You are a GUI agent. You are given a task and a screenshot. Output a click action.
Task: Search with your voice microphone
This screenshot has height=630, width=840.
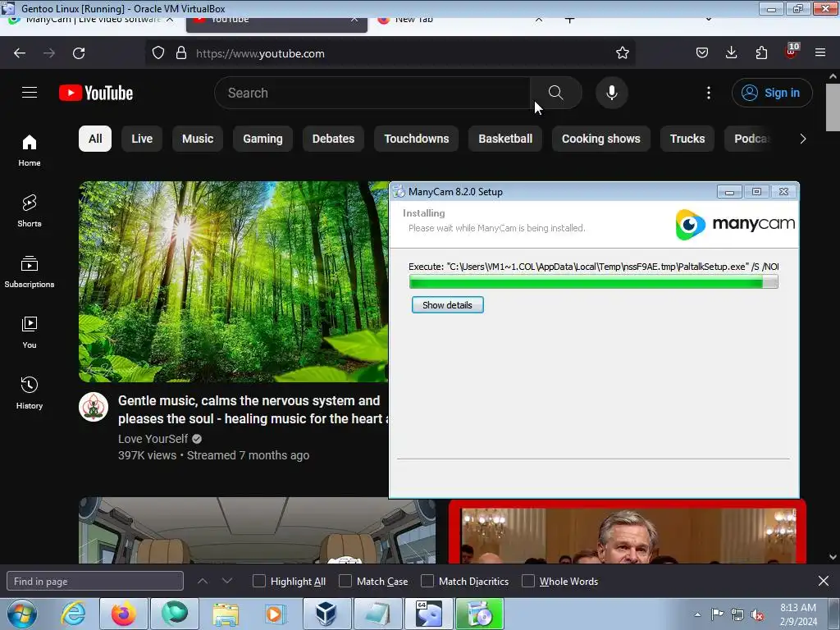click(x=611, y=93)
